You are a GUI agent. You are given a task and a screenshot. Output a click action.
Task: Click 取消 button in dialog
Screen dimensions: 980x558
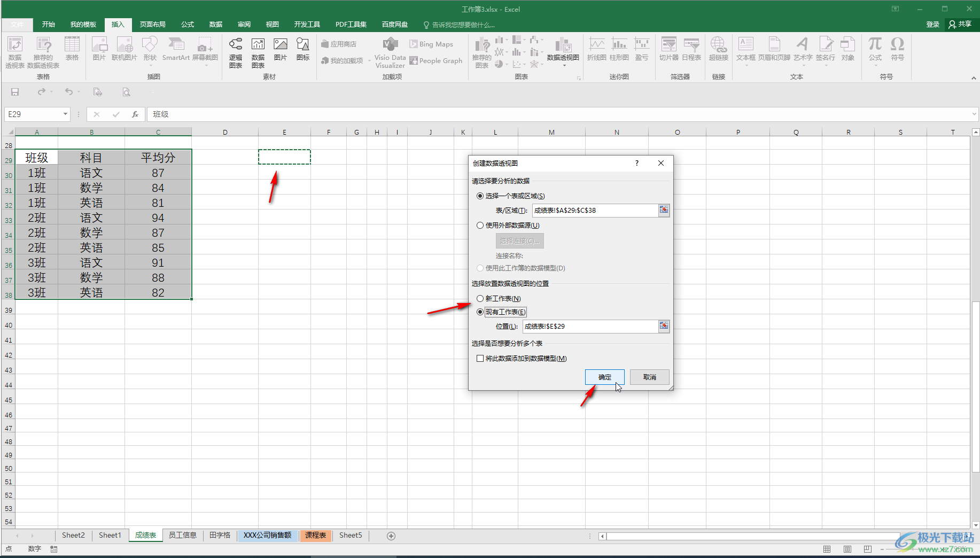pyautogui.click(x=650, y=377)
